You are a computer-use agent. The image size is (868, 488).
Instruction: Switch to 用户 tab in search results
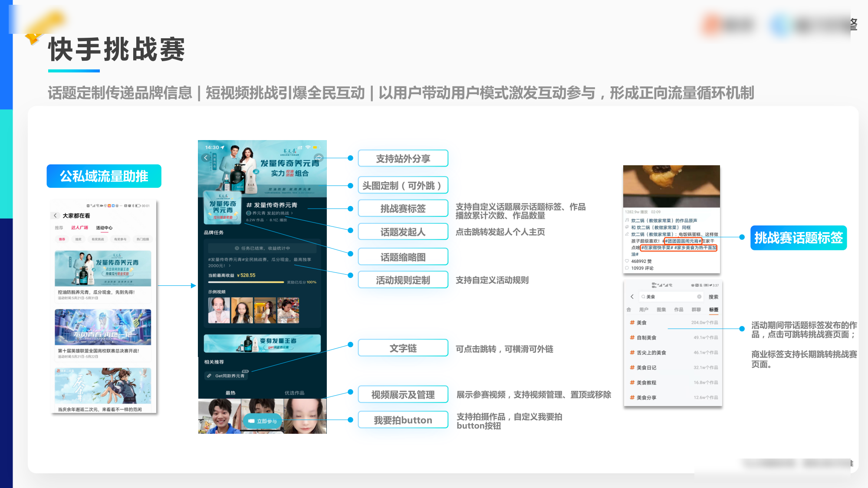point(644,310)
